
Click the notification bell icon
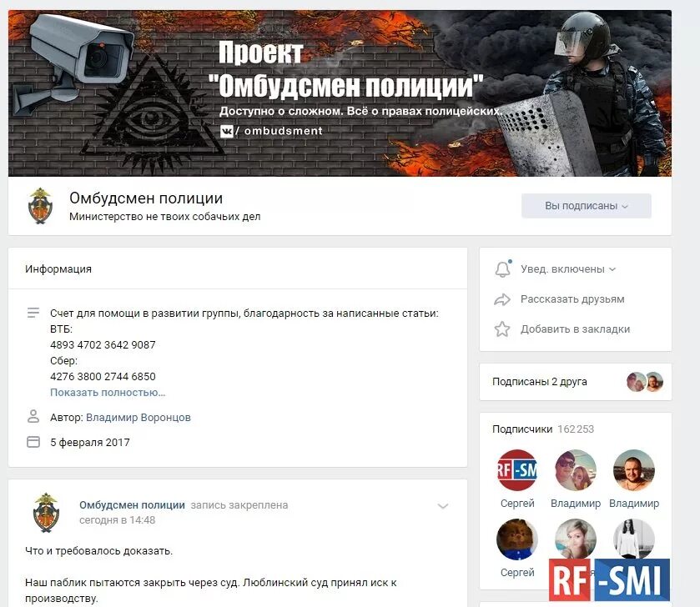[502, 269]
